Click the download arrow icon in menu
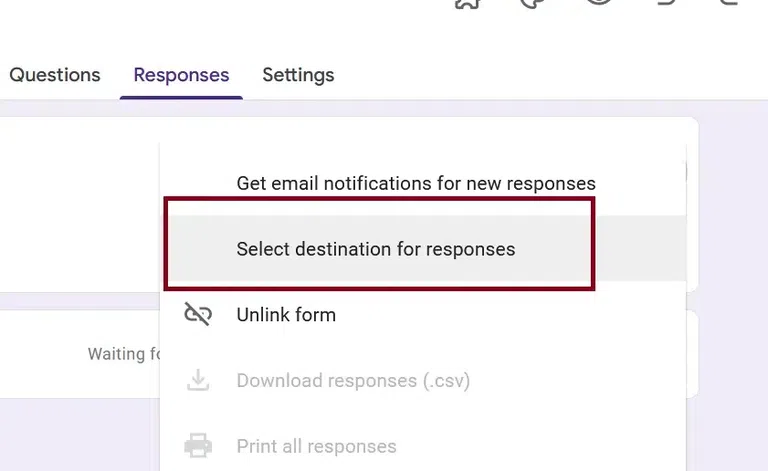The image size is (768, 471). [x=198, y=381]
